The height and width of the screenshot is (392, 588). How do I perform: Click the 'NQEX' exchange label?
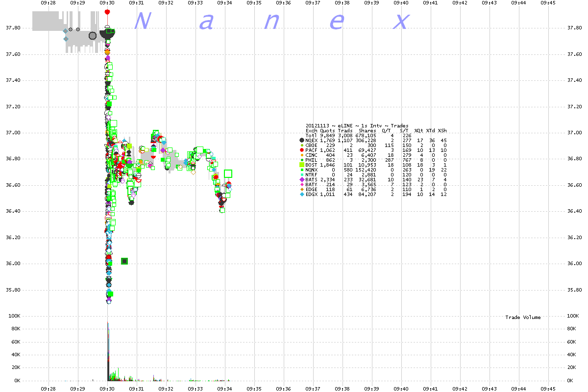pos(312,140)
